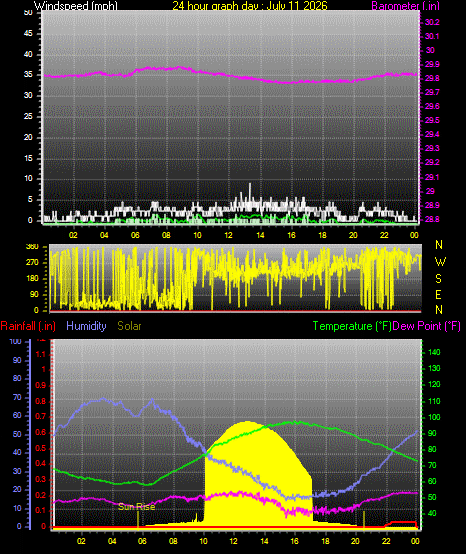Click windspeed scale value 35
The height and width of the screenshot is (554, 466).
click(x=28, y=75)
